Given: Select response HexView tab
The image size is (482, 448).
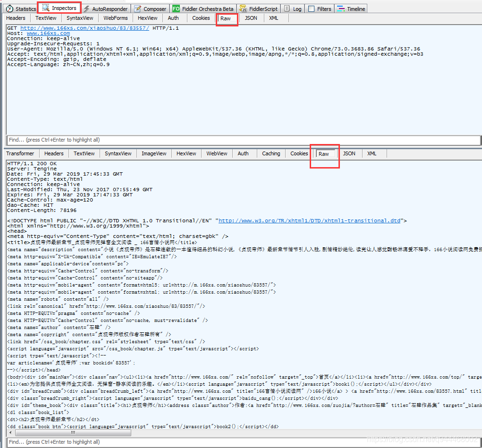Looking at the screenshot, I should coord(186,153).
